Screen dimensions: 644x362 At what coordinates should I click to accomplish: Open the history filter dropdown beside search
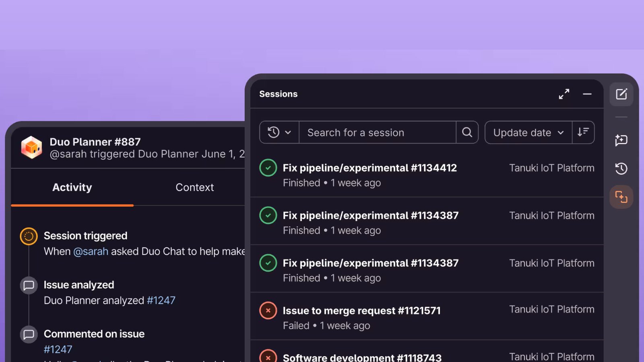coord(273,132)
